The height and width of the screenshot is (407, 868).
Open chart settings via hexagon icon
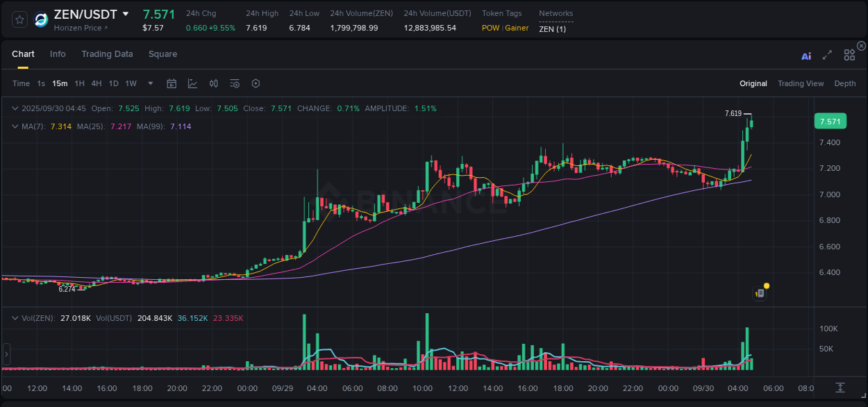pos(256,83)
